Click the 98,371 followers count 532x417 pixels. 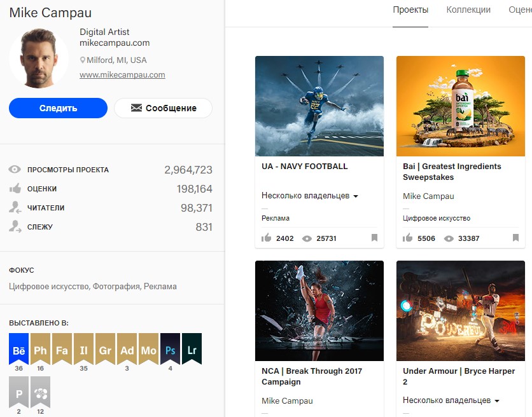[x=197, y=208]
